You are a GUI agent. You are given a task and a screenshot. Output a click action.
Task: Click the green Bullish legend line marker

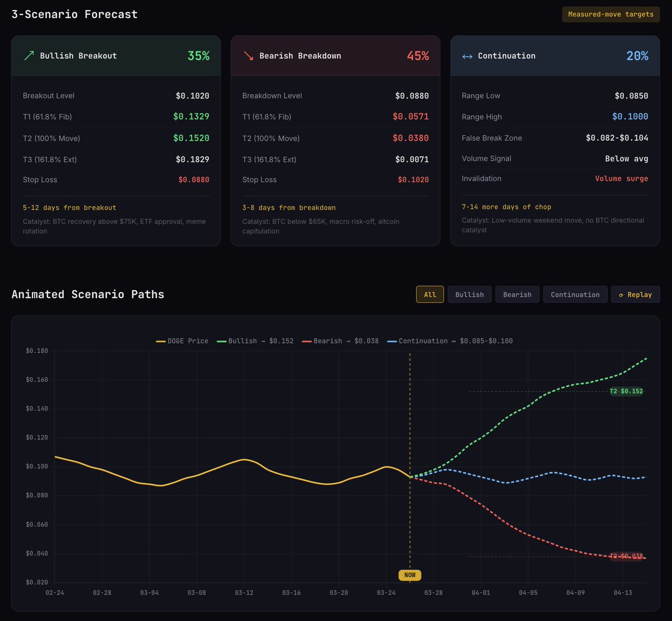click(222, 340)
